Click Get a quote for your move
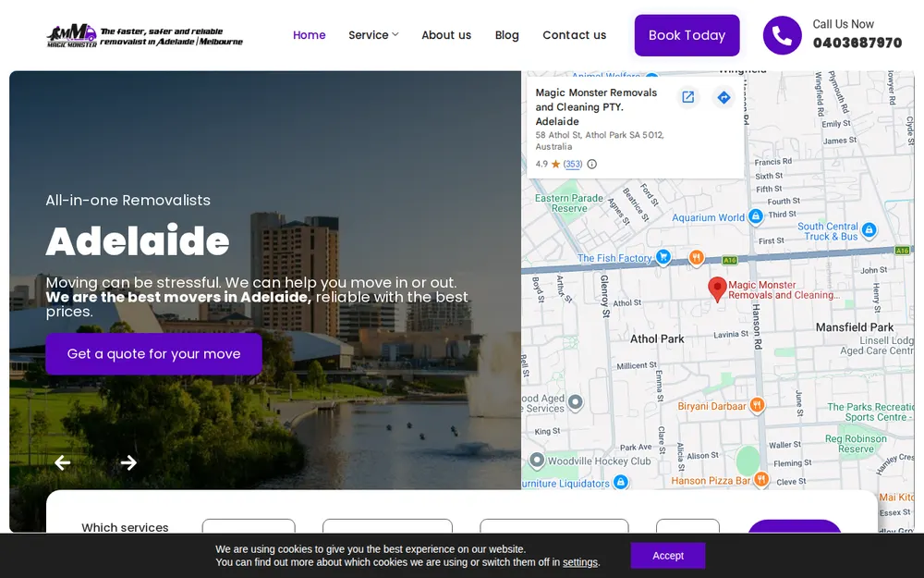 (153, 354)
